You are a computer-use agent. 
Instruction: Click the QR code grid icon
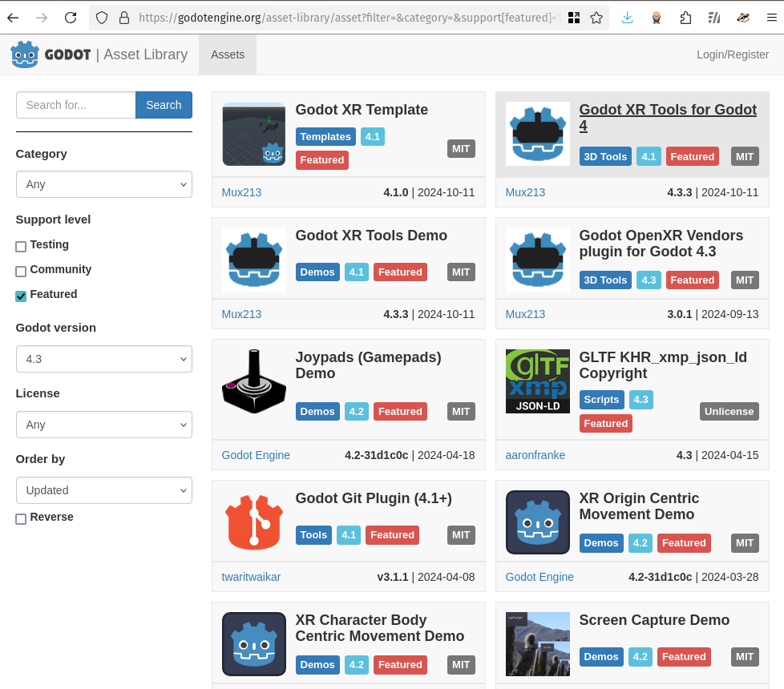coord(574,18)
